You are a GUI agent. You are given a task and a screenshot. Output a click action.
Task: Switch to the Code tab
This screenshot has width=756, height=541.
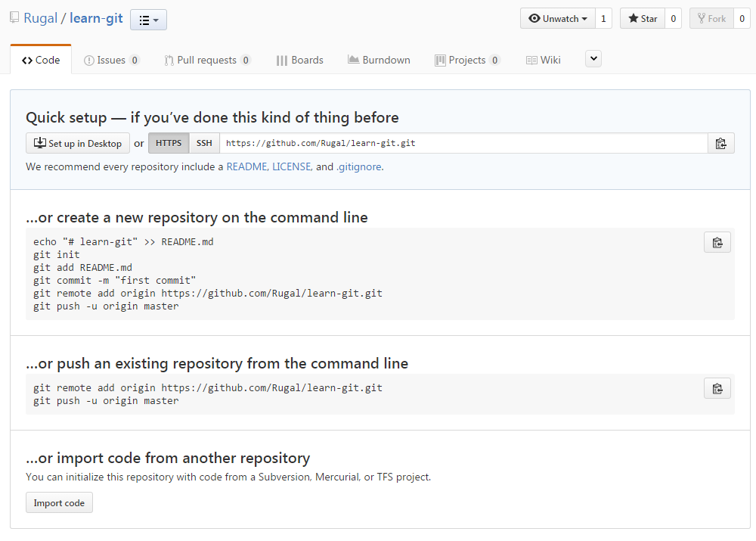pyautogui.click(x=41, y=60)
